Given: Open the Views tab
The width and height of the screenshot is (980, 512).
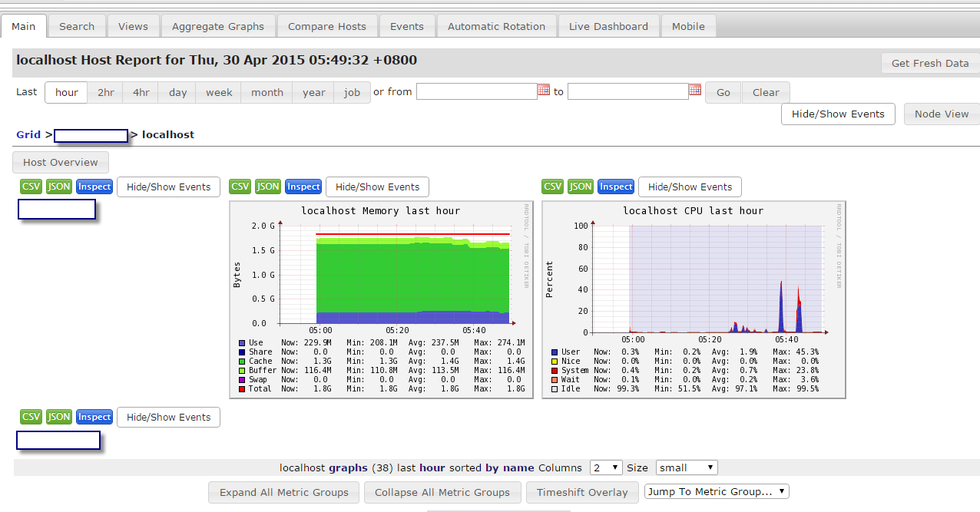Looking at the screenshot, I should pyautogui.click(x=133, y=26).
